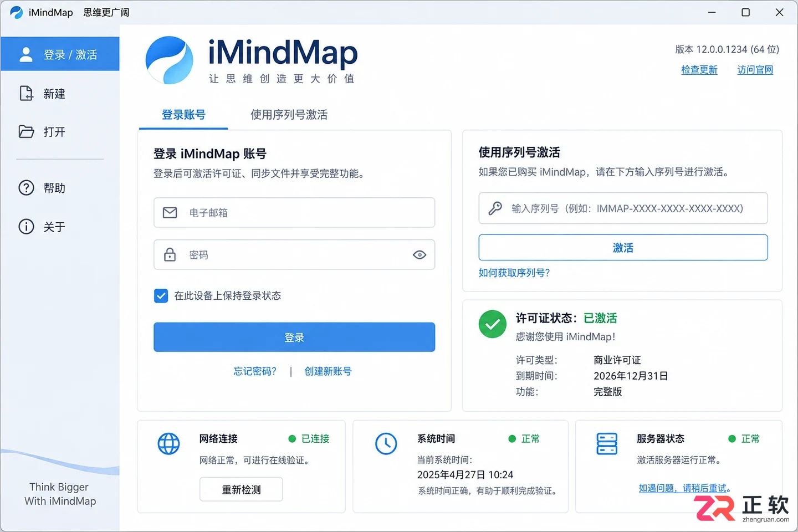Click the iMindMap title bar app icon

(16, 12)
